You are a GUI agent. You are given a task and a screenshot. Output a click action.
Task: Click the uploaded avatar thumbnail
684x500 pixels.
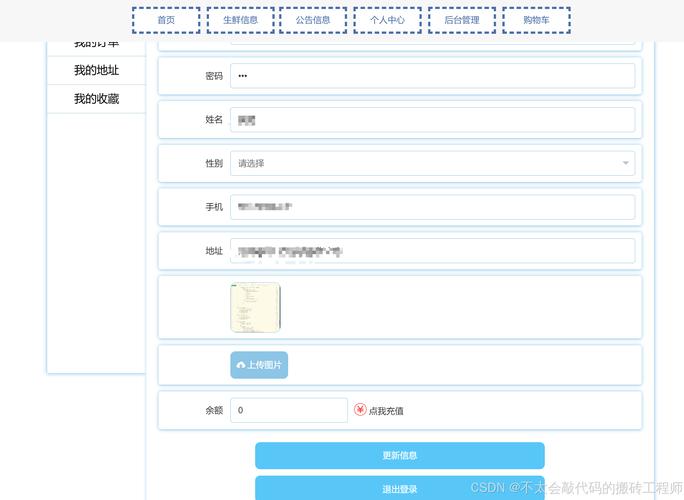tap(255, 308)
